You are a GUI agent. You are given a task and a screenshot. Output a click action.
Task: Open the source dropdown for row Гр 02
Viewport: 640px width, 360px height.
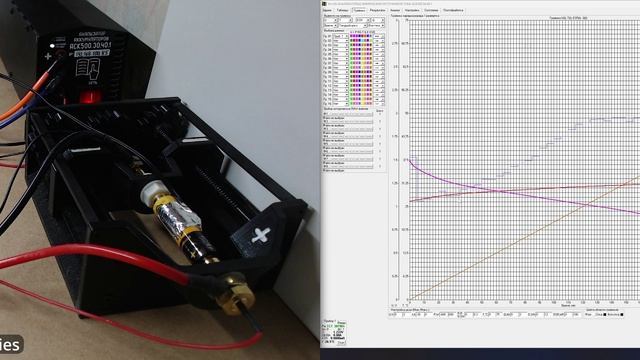(x=340, y=41)
